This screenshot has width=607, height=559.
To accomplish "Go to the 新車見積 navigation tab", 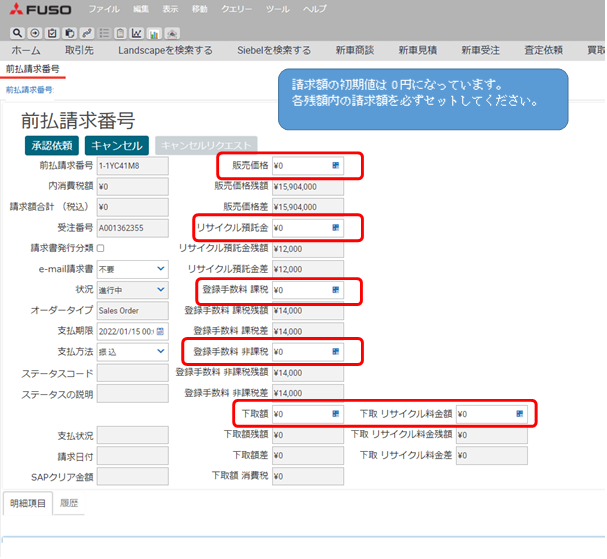I will 418,50.
